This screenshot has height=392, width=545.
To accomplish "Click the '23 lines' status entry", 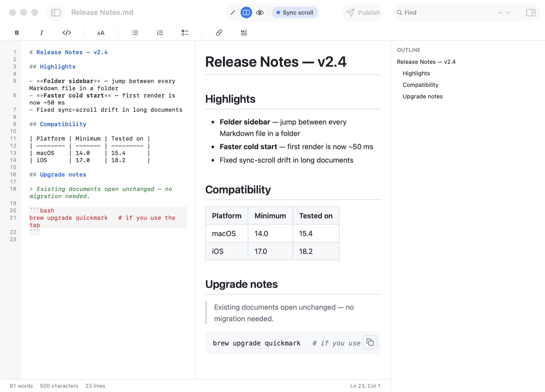I will tap(95, 386).
